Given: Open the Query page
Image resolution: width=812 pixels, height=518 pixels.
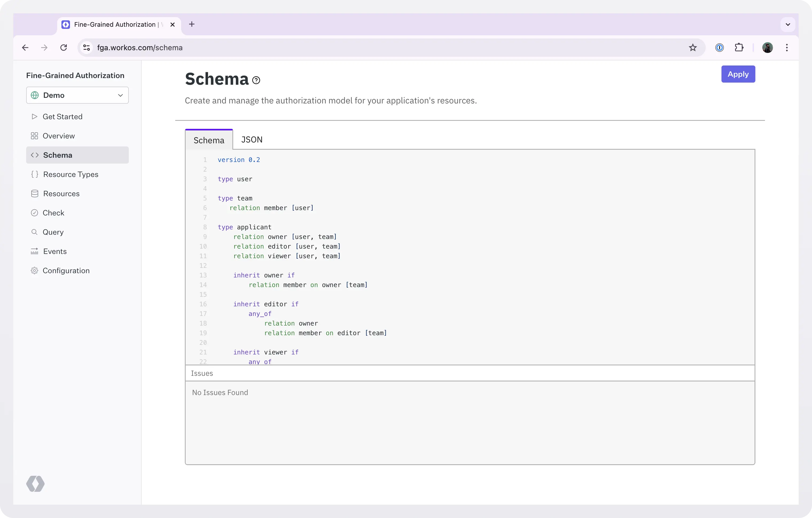Looking at the screenshot, I should coord(77,232).
